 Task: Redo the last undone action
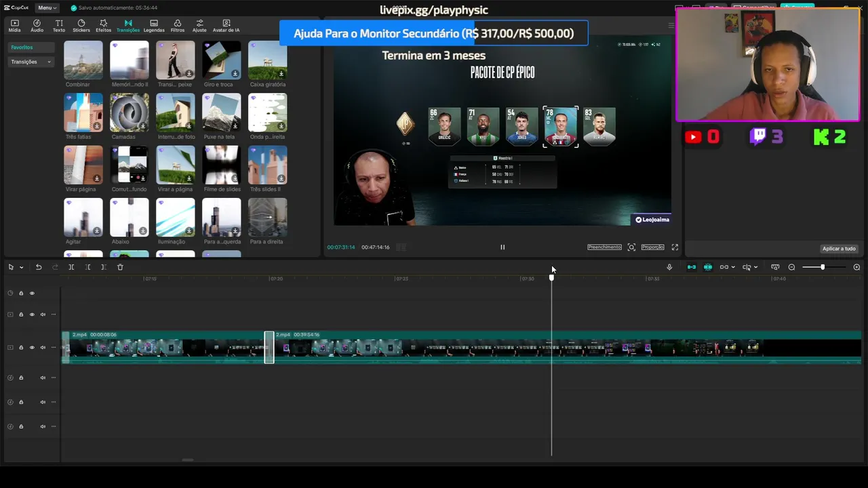coord(56,267)
